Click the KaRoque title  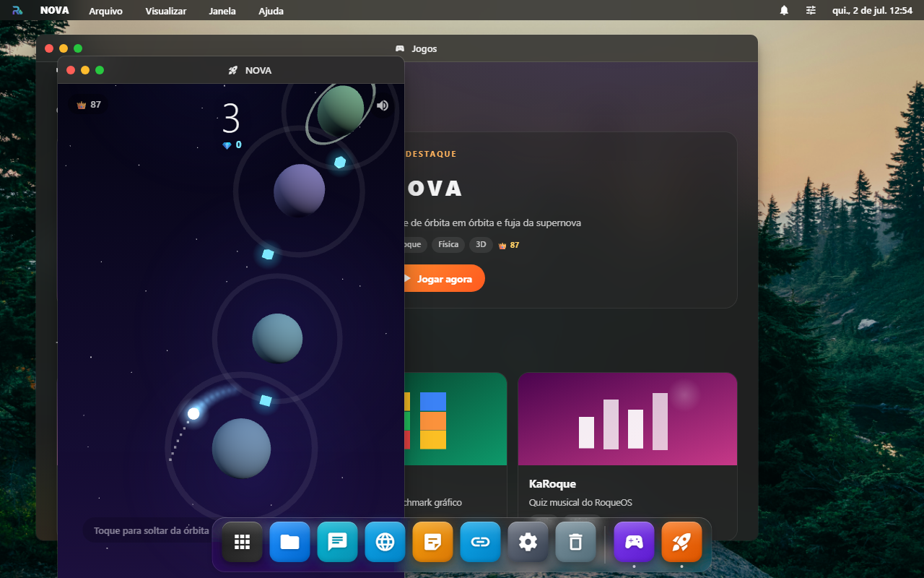[552, 484]
